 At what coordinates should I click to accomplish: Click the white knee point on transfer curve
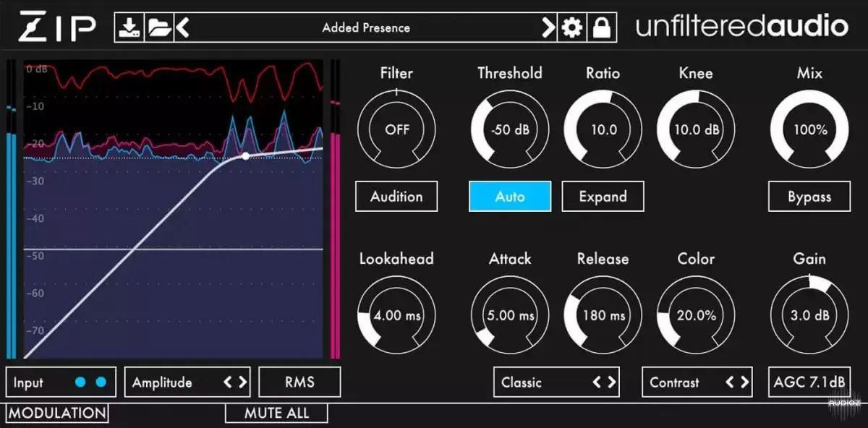click(x=246, y=155)
